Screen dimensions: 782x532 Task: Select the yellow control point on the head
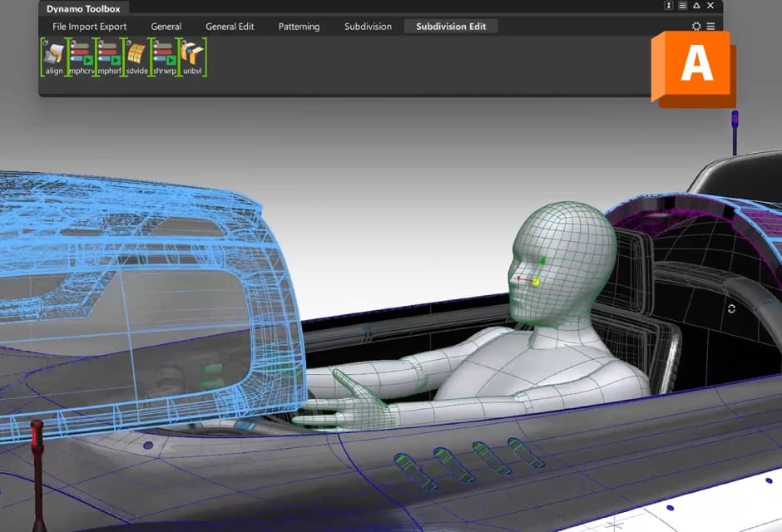click(x=537, y=281)
